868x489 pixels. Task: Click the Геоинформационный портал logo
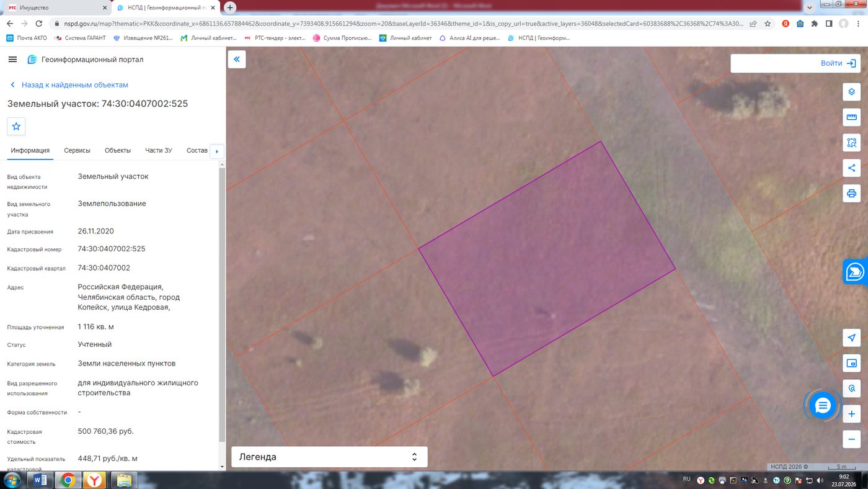tap(86, 60)
